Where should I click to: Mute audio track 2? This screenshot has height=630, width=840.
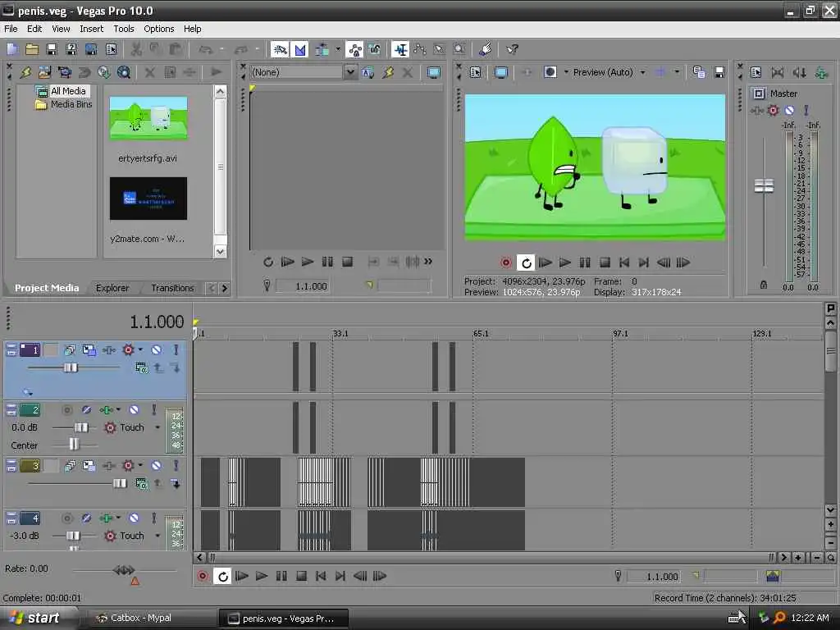coord(134,410)
